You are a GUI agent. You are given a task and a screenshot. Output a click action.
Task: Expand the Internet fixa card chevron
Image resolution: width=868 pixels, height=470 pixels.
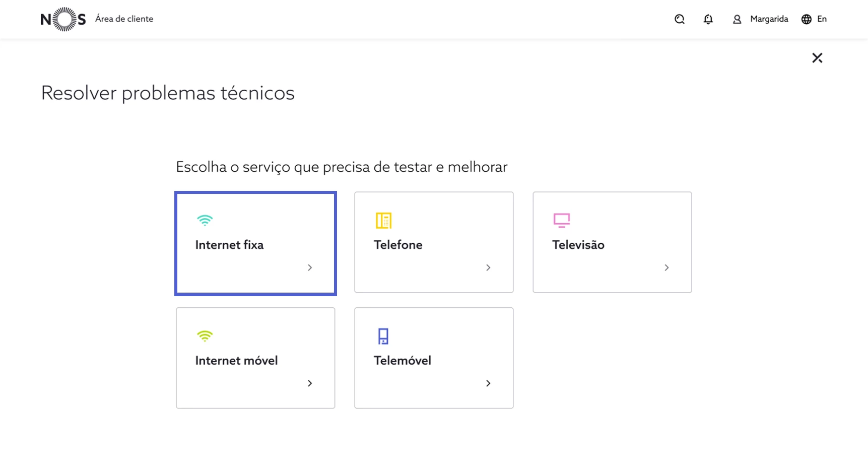[x=310, y=267]
